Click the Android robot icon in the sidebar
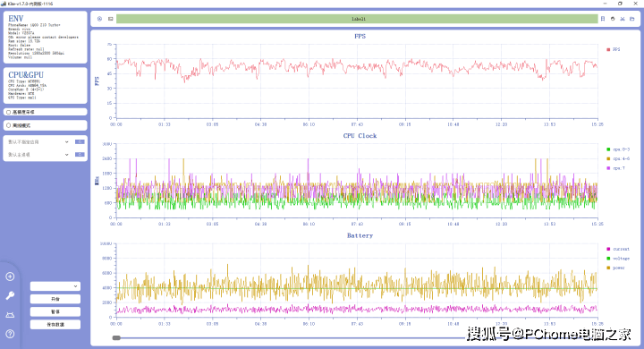644x349 pixels. coord(10,315)
